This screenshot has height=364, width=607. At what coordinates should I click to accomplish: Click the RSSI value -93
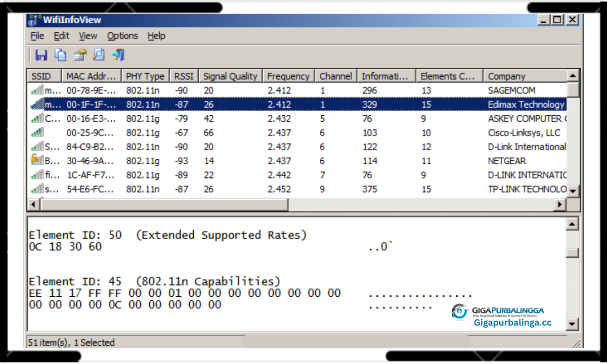tap(182, 161)
